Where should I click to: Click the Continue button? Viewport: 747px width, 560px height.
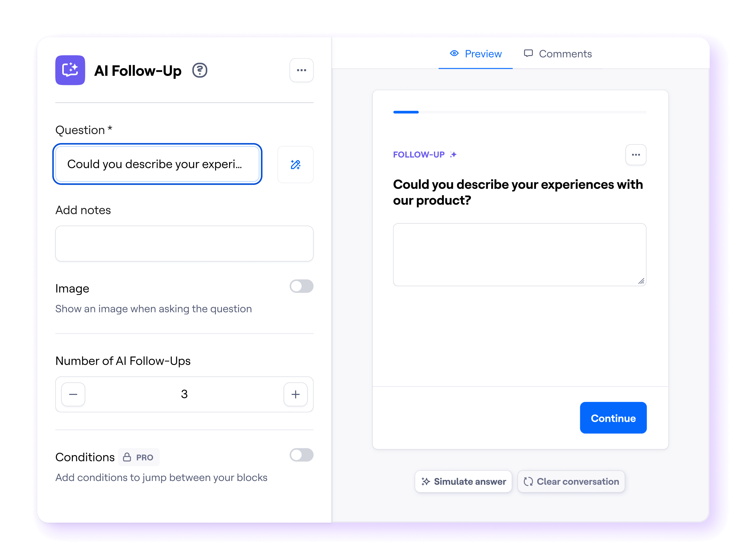click(613, 418)
